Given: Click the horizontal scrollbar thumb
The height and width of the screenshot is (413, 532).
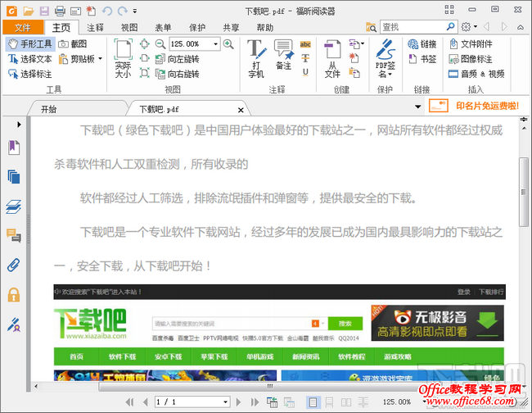Looking at the screenshot, I should [x=270, y=386].
